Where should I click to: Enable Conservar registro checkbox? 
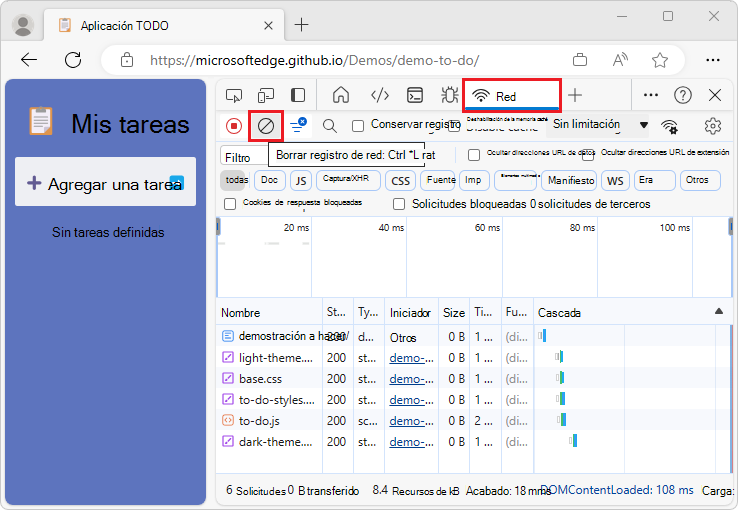click(x=358, y=126)
